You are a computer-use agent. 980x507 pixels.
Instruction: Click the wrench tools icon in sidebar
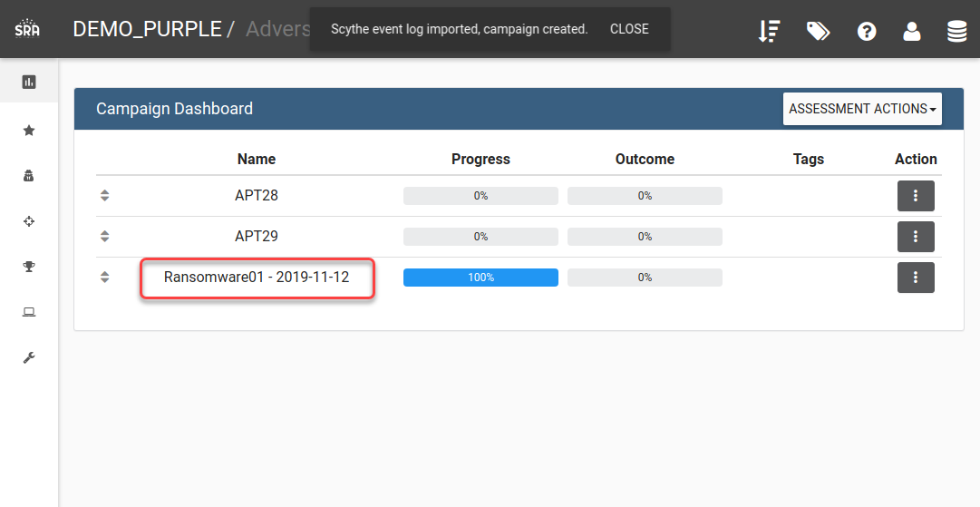(29, 357)
